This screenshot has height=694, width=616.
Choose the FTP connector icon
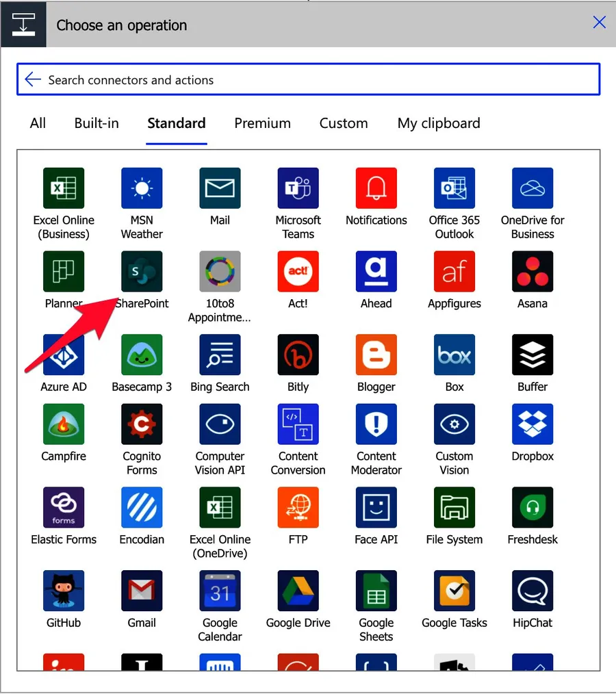[298, 507]
